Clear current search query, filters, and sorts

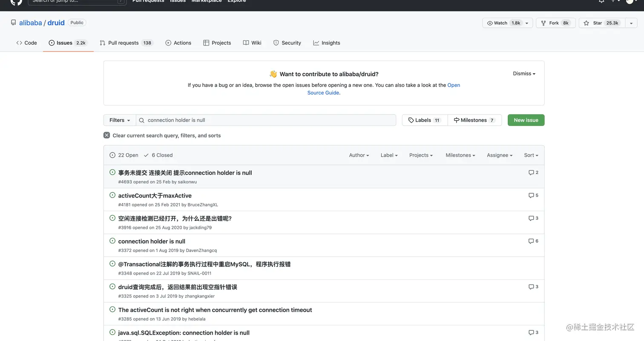[162, 135]
